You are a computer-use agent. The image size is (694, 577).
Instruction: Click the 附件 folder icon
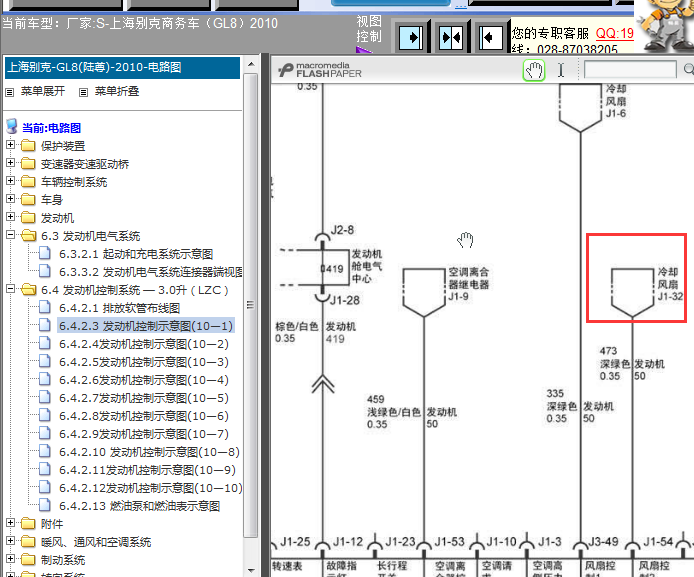click(x=28, y=523)
